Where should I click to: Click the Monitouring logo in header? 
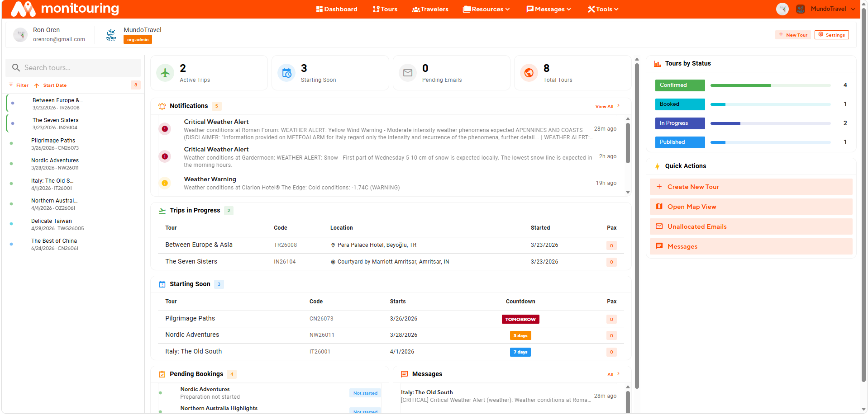click(x=65, y=9)
